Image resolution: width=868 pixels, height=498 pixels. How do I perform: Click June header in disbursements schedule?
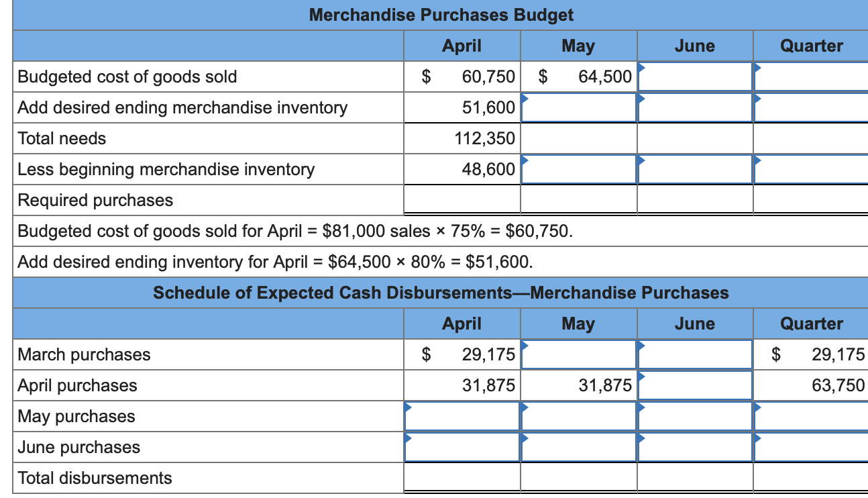pos(695,324)
